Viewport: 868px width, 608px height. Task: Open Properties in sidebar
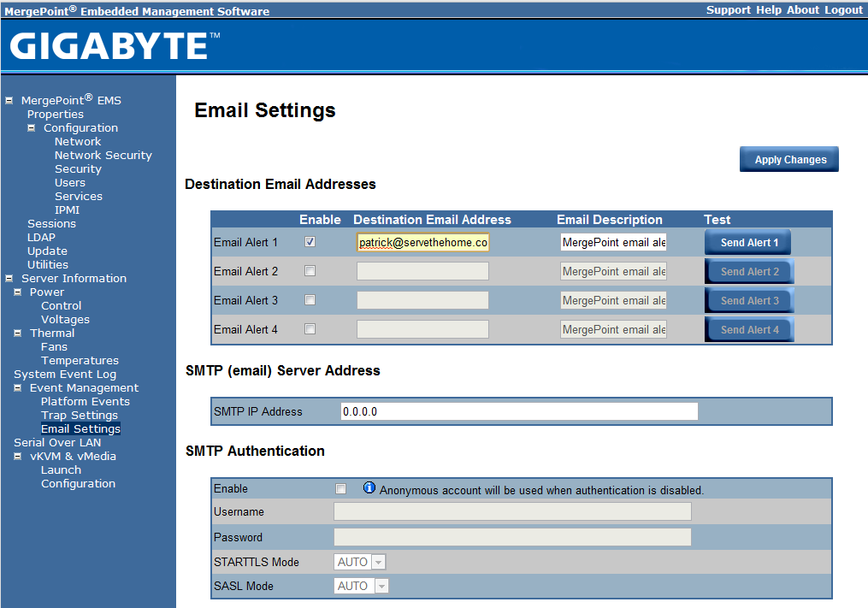56,114
